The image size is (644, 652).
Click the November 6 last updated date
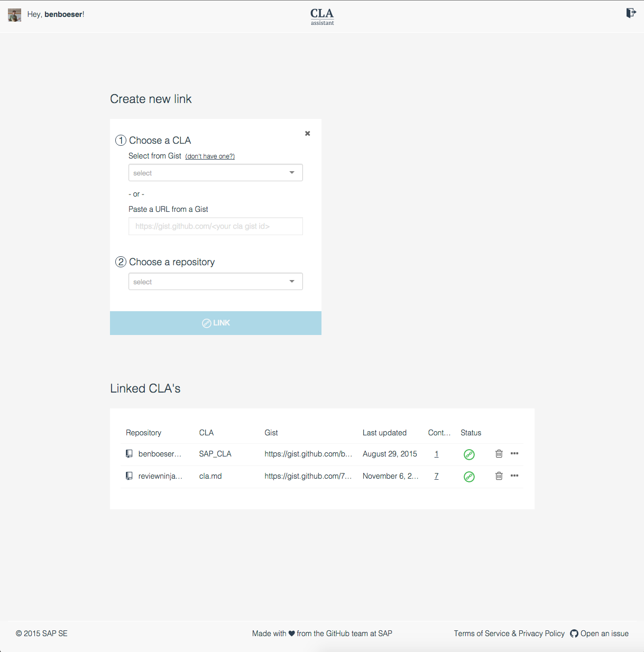coord(390,476)
